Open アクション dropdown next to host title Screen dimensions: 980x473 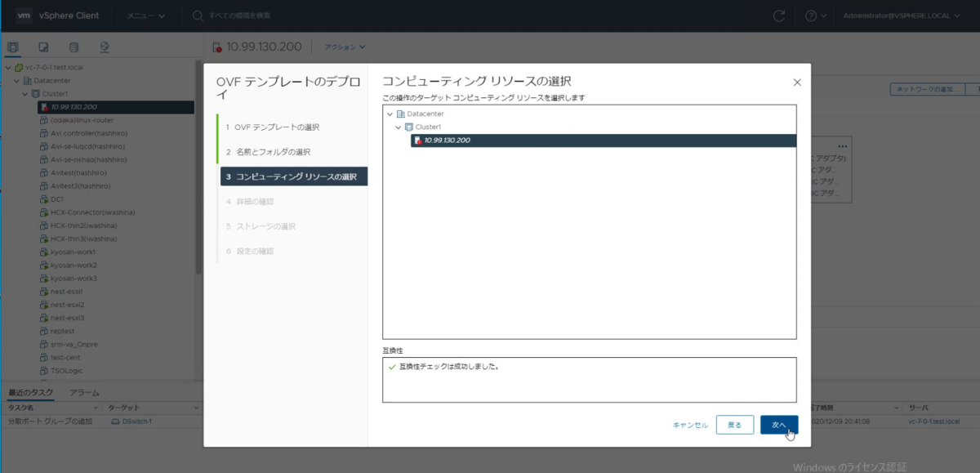tap(345, 47)
